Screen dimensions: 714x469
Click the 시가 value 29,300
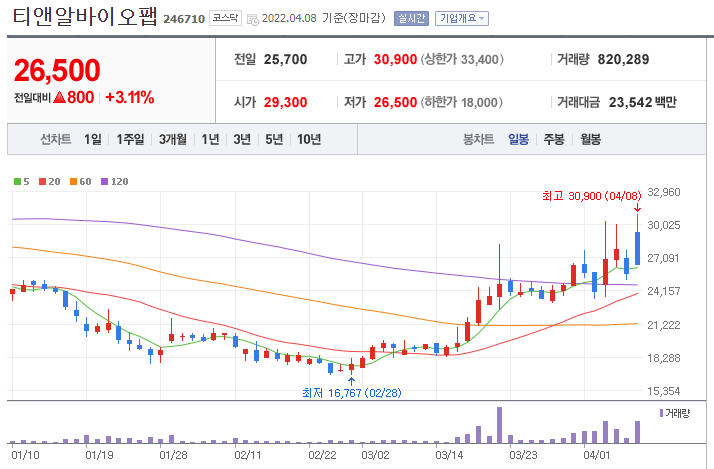(286, 102)
